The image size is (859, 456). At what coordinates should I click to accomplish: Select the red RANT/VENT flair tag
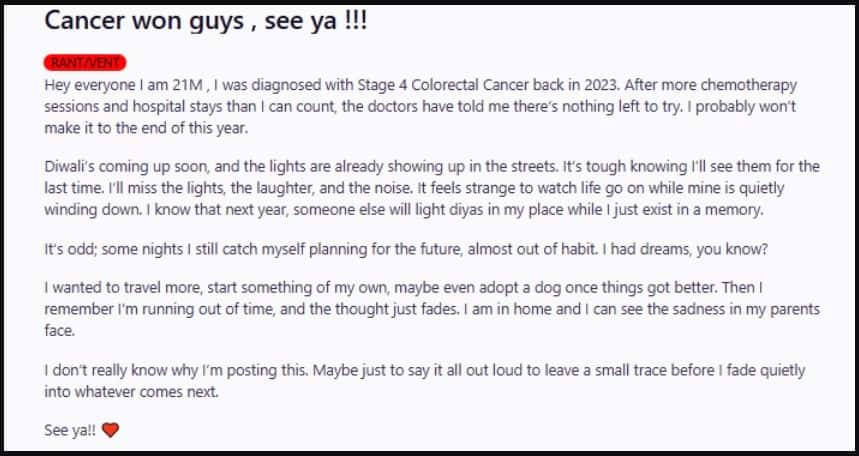pos(84,62)
